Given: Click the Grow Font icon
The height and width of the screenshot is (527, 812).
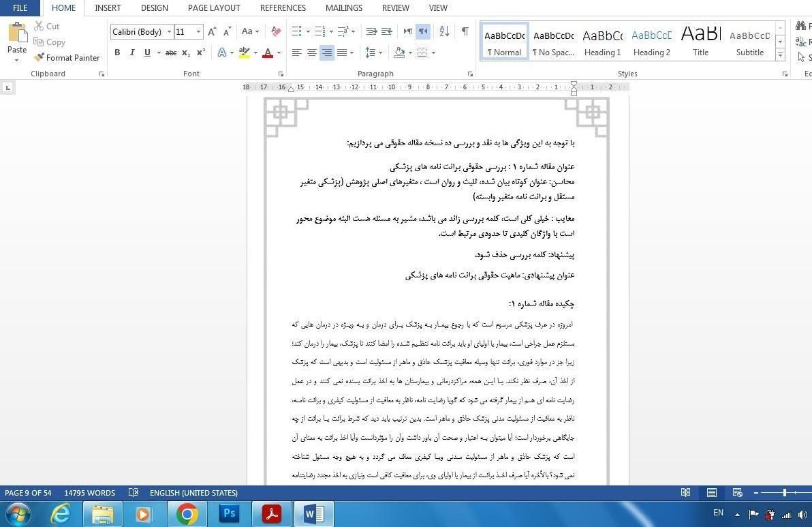Looking at the screenshot, I should pyautogui.click(x=212, y=31).
